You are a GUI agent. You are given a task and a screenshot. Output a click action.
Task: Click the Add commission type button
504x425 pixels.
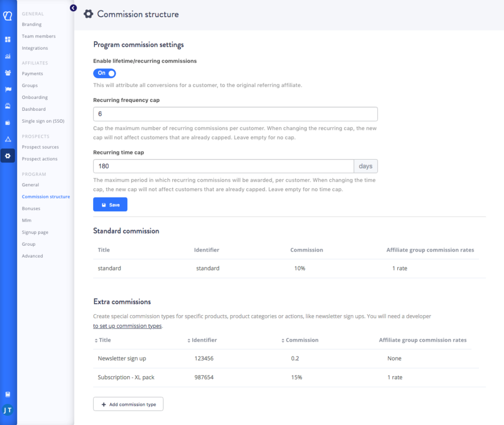coord(128,404)
